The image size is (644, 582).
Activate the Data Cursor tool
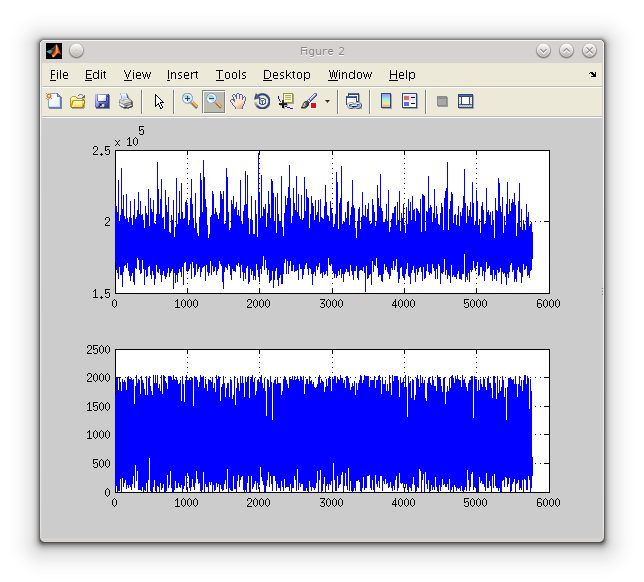pyautogui.click(x=286, y=101)
